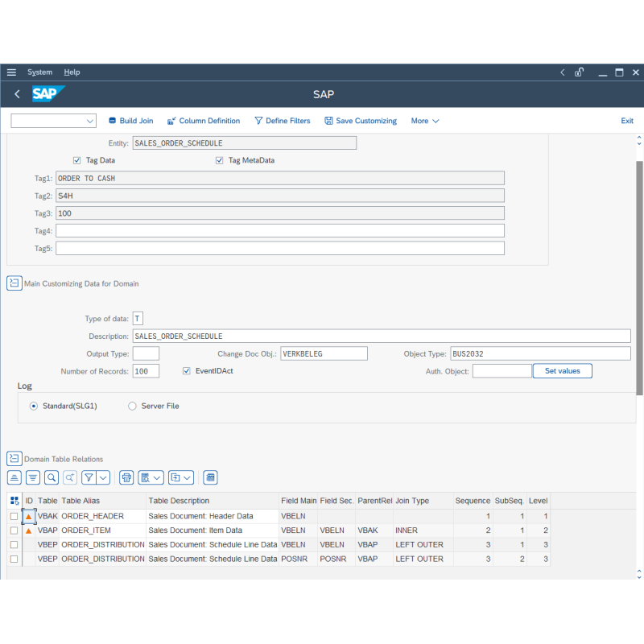Click the Print icon in table toolbar

(x=126, y=477)
